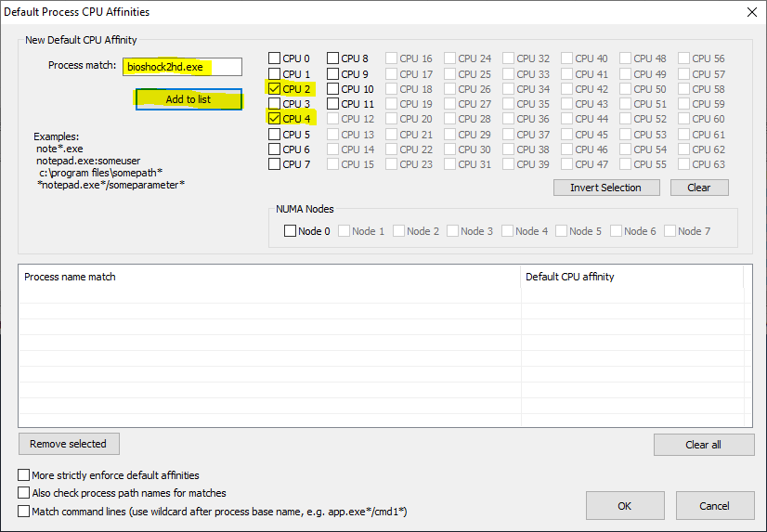767x532 pixels.
Task: Click the Process match input field
Action: [182, 67]
